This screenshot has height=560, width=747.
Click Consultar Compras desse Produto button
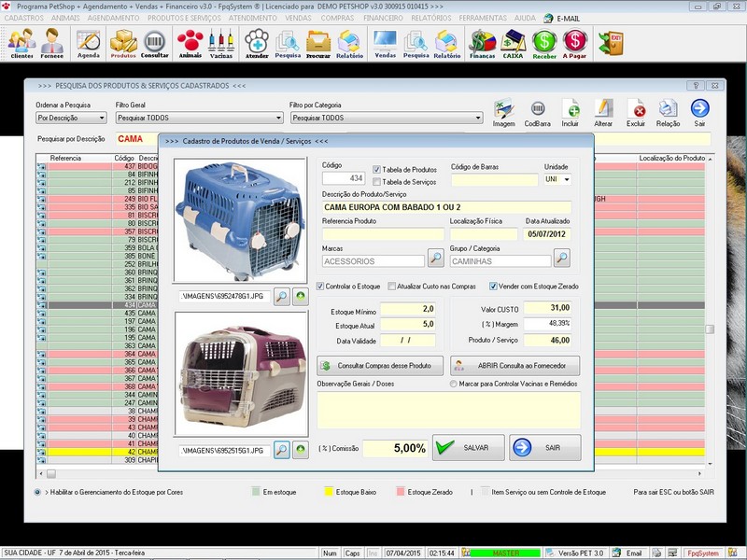380,365
